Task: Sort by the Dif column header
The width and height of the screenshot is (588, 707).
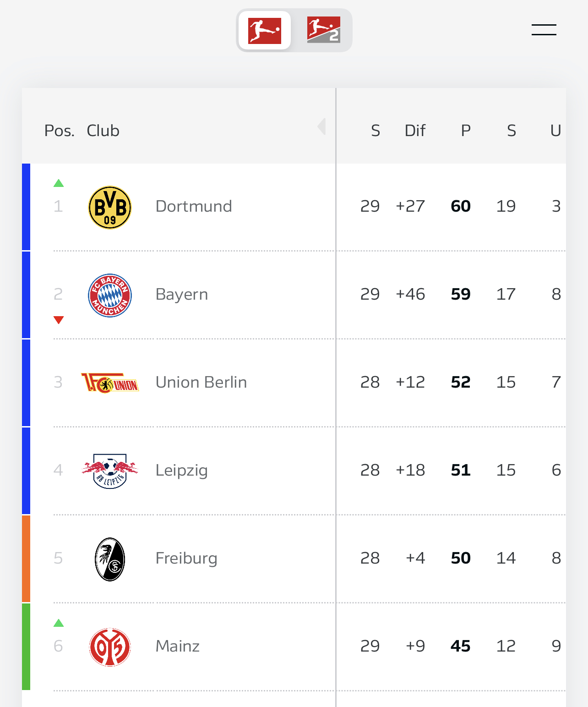Action: point(415,131)
